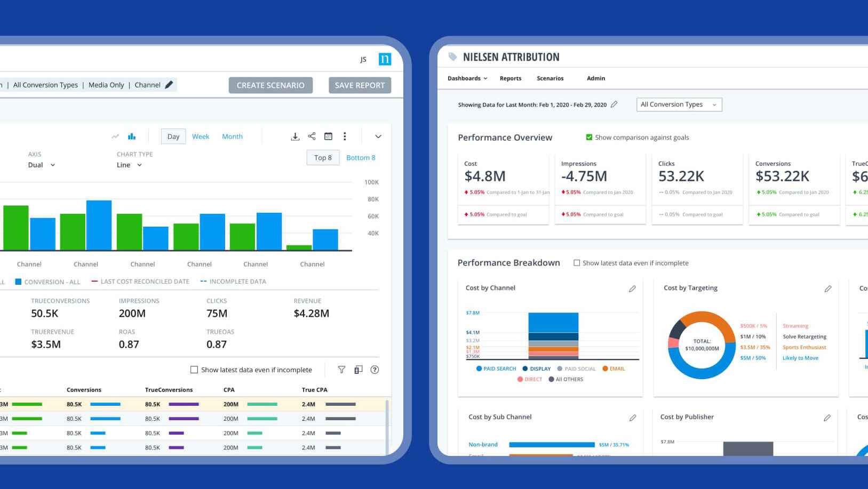The image size is (868, 489).
Task: Open the JS user initials menu
Action: point(363,60)
